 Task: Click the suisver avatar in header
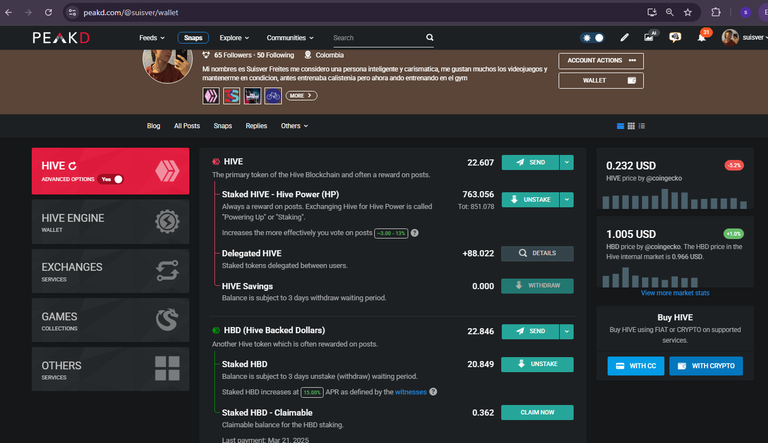click(x=730, y=37)
